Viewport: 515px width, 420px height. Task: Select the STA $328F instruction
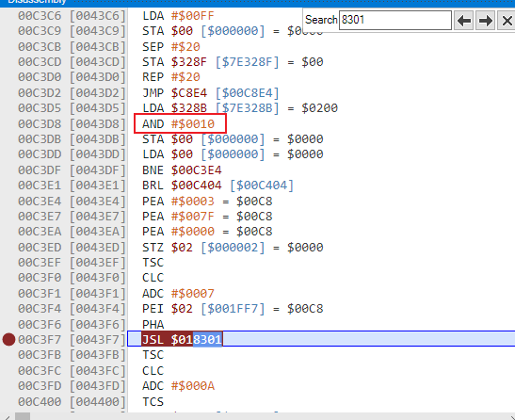(233, 62)
